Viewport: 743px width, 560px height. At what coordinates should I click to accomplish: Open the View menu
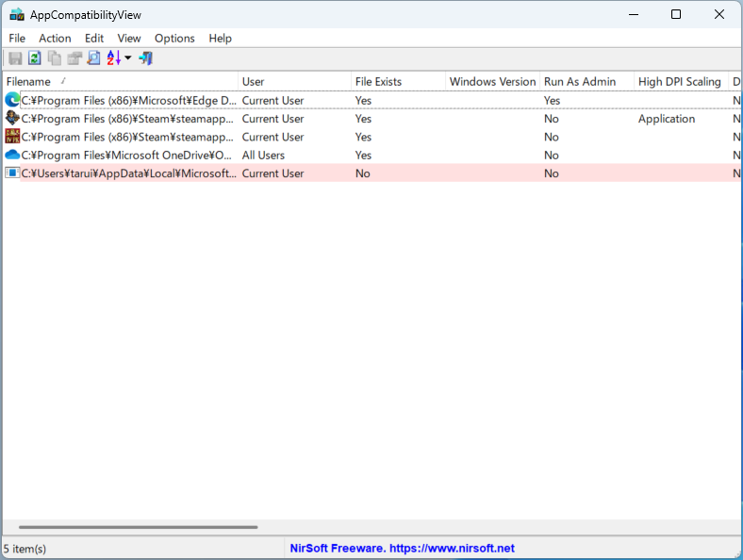[129, 39]
